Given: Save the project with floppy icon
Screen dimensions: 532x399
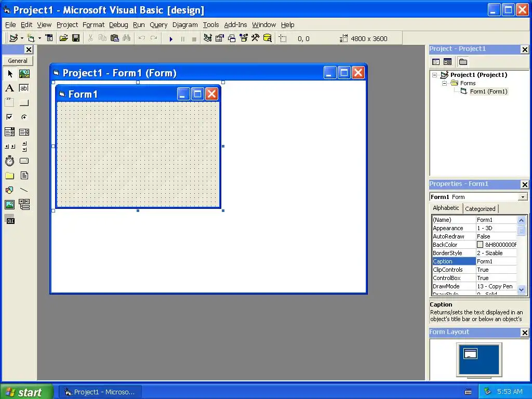Looking at the screenshot, I should pos(76,38).
